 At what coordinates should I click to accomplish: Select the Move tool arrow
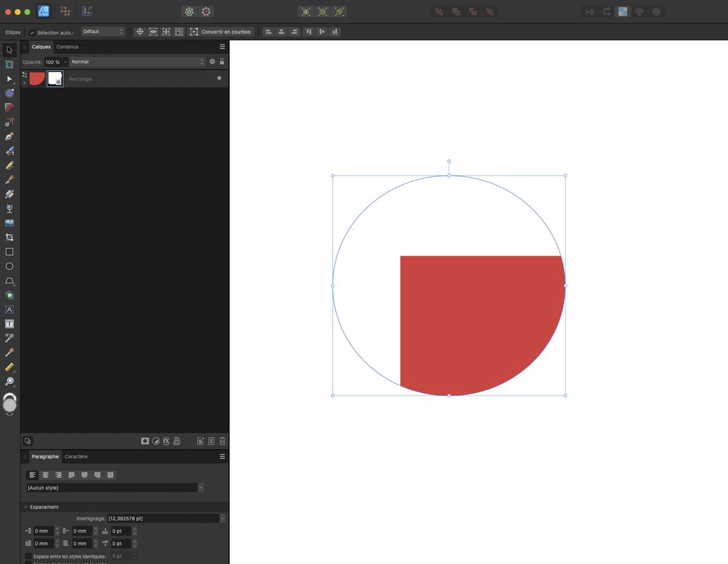[9, 49]
